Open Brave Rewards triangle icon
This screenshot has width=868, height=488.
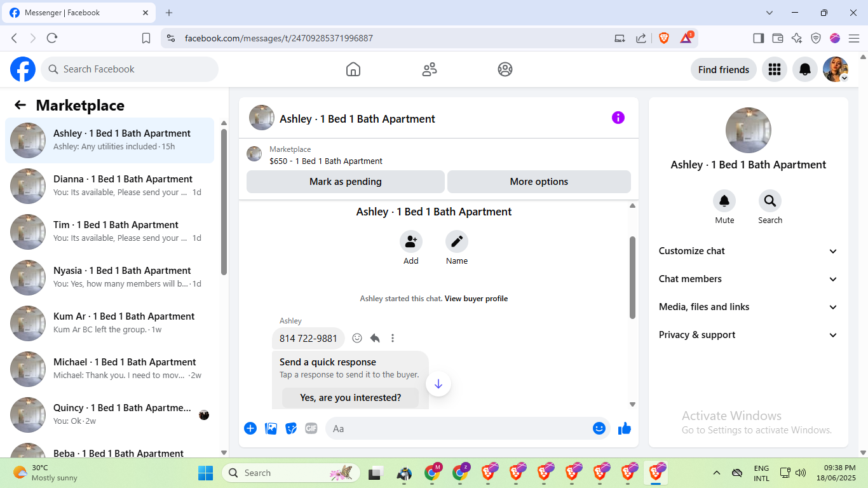click(x=686, y=38)
